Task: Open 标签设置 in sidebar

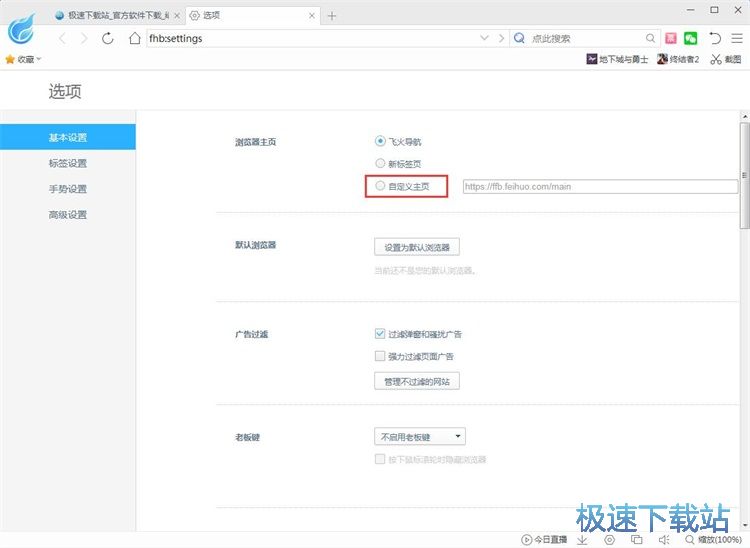Action: point(67,163)
